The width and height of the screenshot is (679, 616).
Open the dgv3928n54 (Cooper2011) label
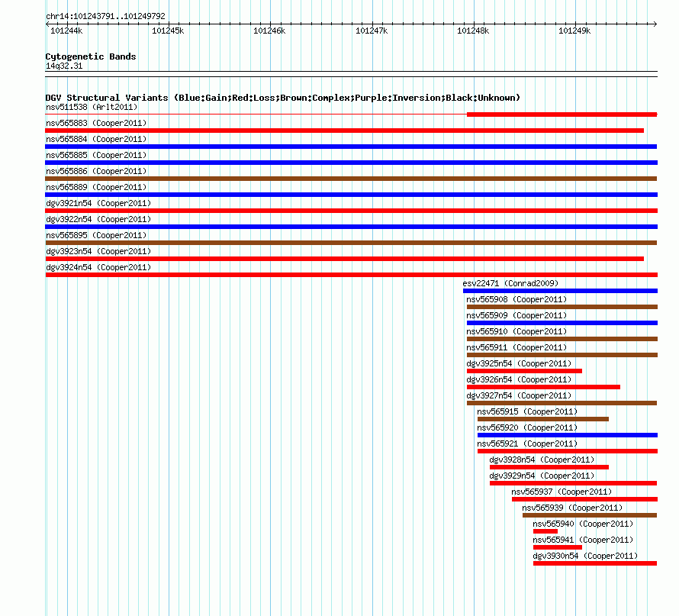tap(542, 460)
